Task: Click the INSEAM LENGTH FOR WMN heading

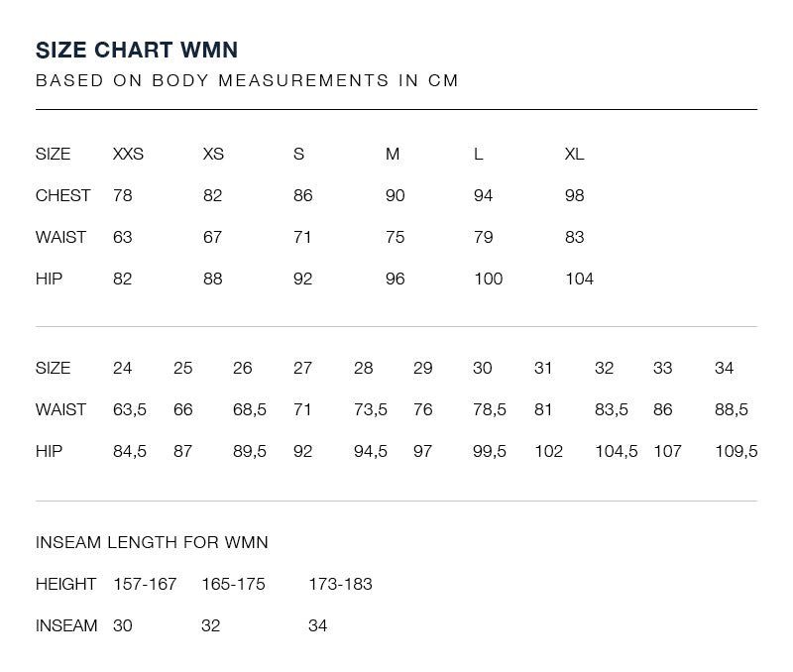Action: tap(152, 542)
